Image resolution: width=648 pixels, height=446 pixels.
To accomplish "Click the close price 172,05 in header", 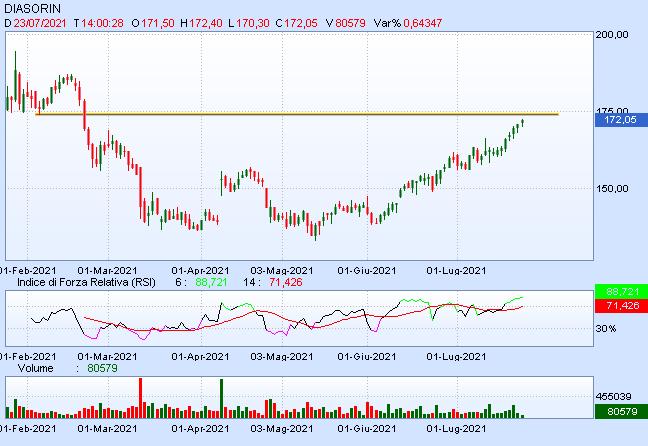I will pos(300,23).
